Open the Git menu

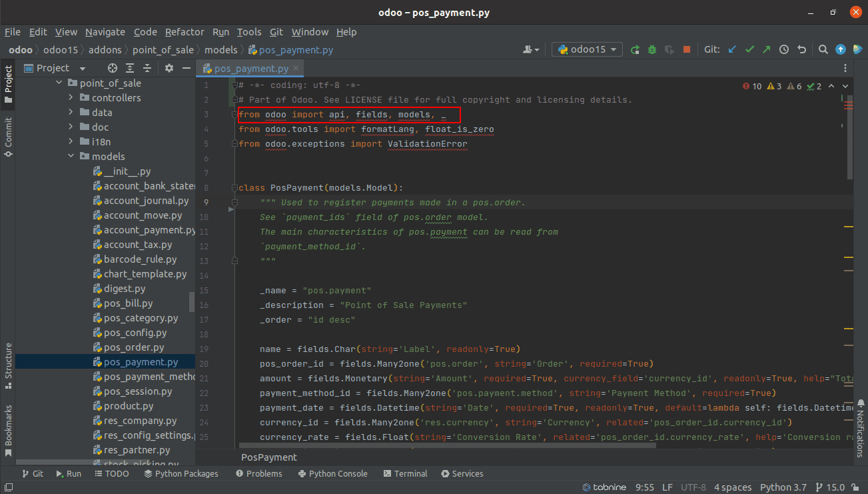276,32
